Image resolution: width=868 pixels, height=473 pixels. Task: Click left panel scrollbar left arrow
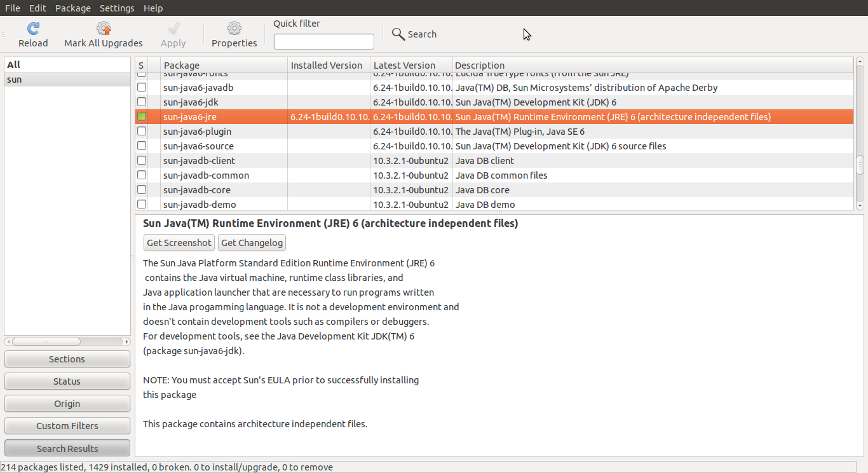(x=8, y=341)
